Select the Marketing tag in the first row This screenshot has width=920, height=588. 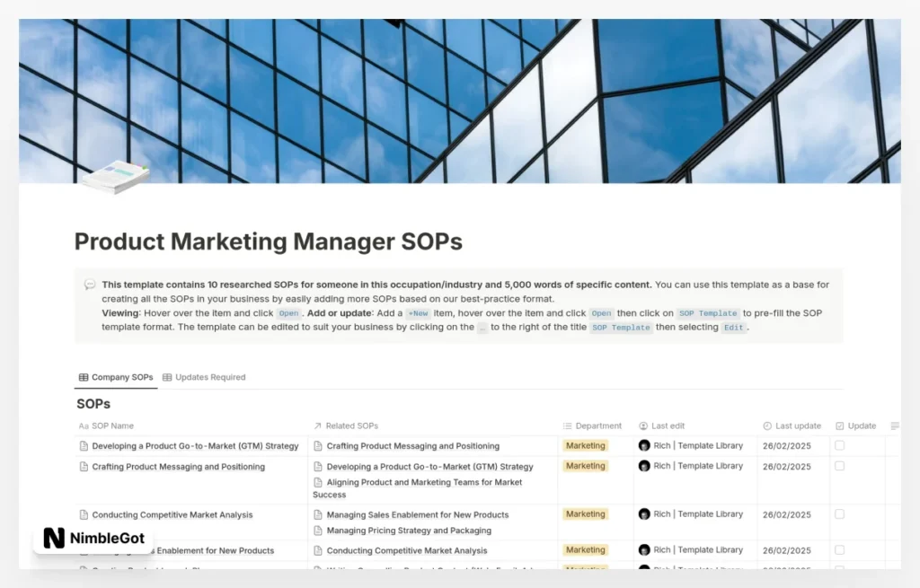[585, 445]
